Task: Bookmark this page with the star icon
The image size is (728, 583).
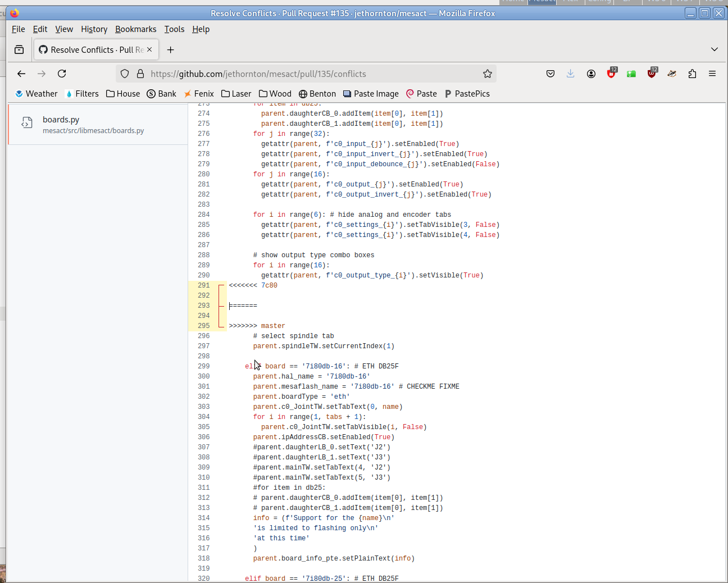Action: 488,74
